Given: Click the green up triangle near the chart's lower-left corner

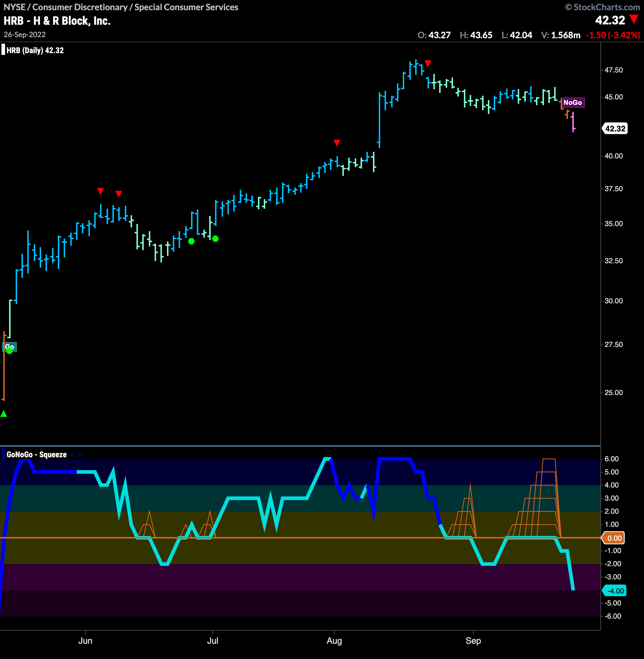Looking at the screenshot, I should pos(4,414).
